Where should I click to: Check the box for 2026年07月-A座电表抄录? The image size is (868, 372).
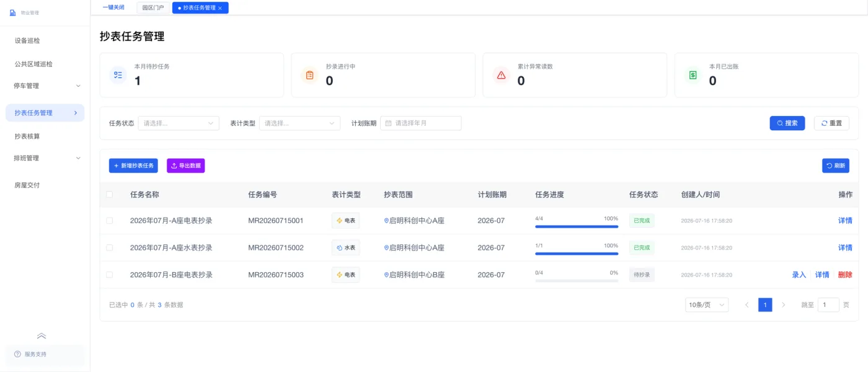click(x=110, y=221)
